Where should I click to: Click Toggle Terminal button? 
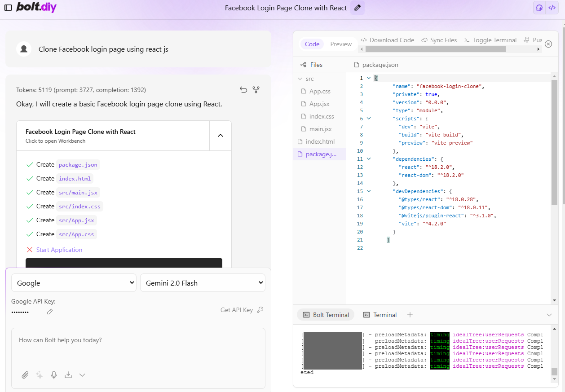[490, 40]
